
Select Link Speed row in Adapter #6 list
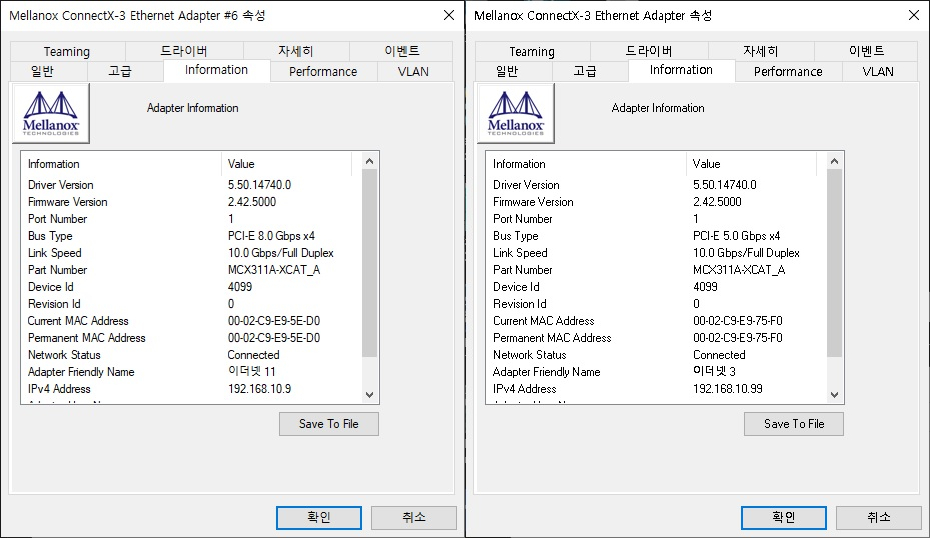[192, 253]
